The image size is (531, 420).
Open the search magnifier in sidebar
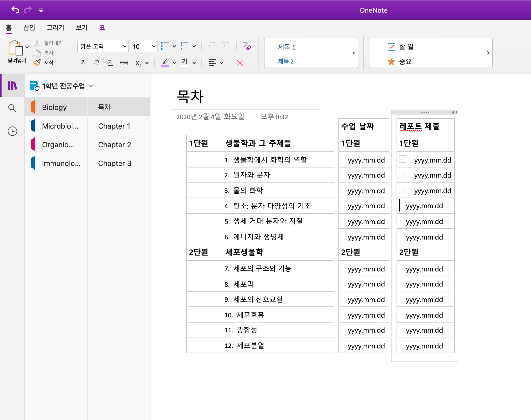click(x=12, y=108)
